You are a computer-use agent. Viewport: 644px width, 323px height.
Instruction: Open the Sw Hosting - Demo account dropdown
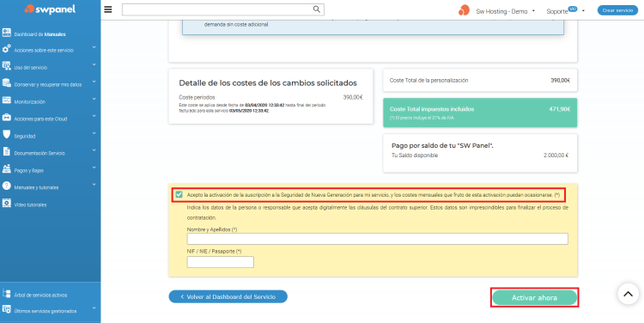pyautogui.click(x=506, y=11)
